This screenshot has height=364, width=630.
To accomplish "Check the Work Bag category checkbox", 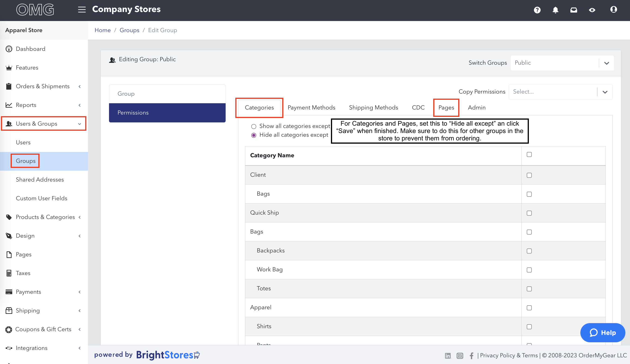I will coord(529,270).
